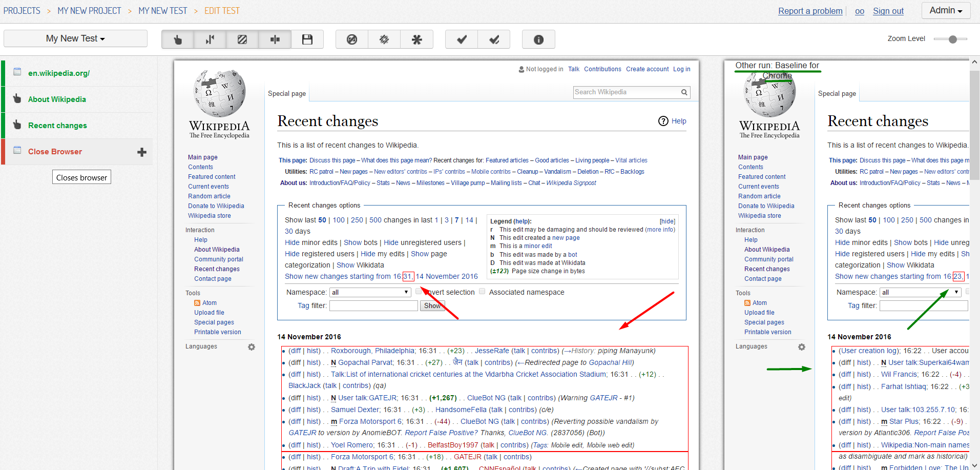Click the [hide] link in Legend

(668, 221)
